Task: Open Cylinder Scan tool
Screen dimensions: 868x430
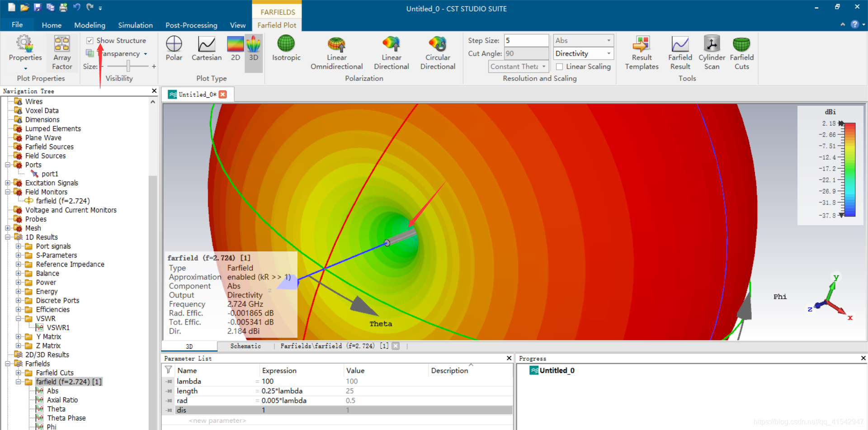Action: coord(712,52)
